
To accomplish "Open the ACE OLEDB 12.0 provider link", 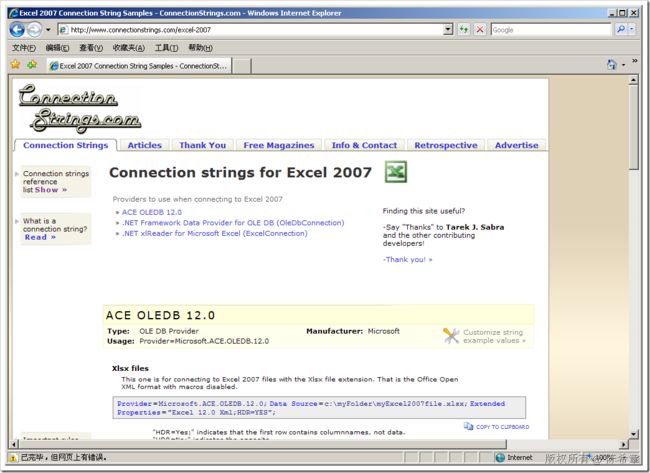I will pyautogui.click(x=152, y=212).
